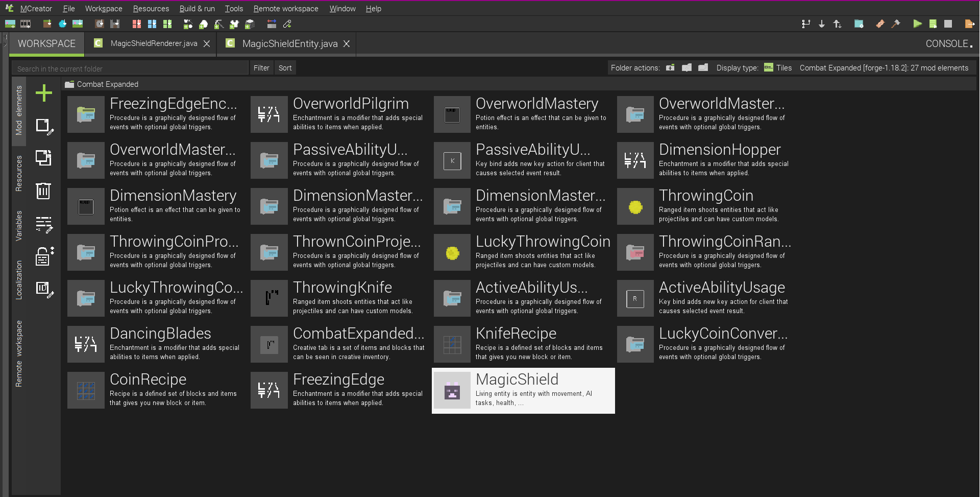Viewport: 980px width, 497px height.
Task: Open the MagicShield living entity element
Action: [x=523, y=390]
